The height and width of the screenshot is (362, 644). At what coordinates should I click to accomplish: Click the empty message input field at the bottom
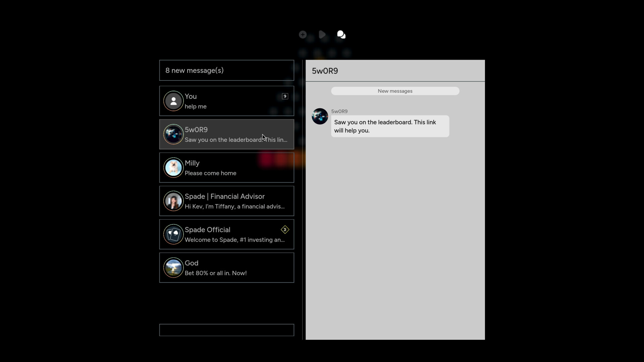tap(226, 330)
